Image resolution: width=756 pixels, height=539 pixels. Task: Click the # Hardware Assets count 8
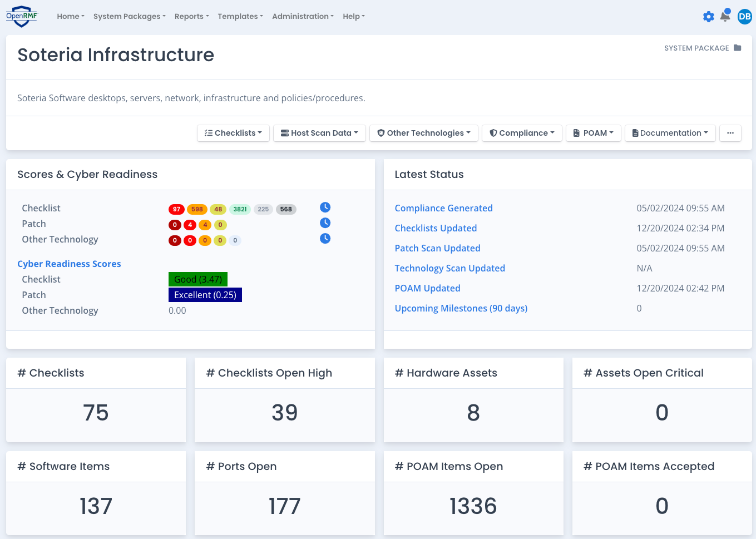tap(473, 413)
